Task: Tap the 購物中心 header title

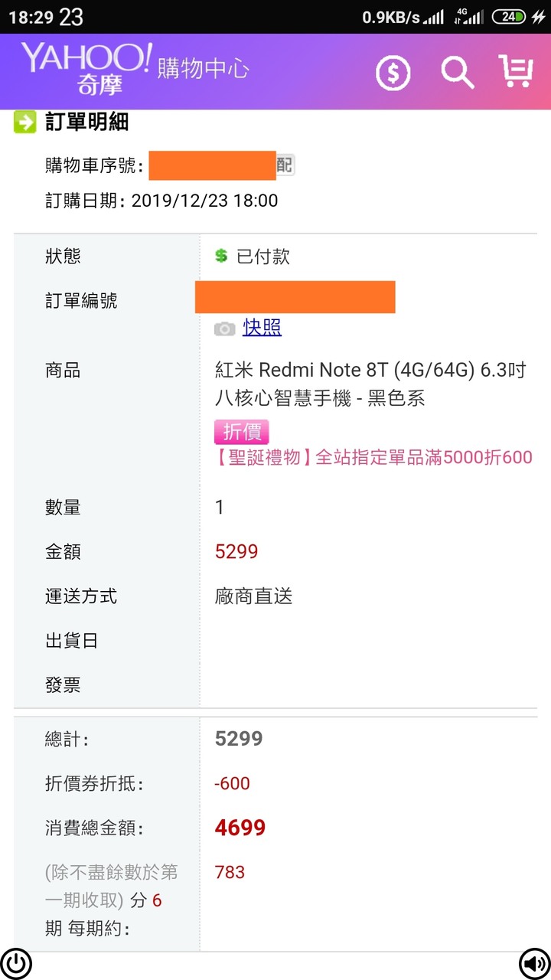Action: 203,68
